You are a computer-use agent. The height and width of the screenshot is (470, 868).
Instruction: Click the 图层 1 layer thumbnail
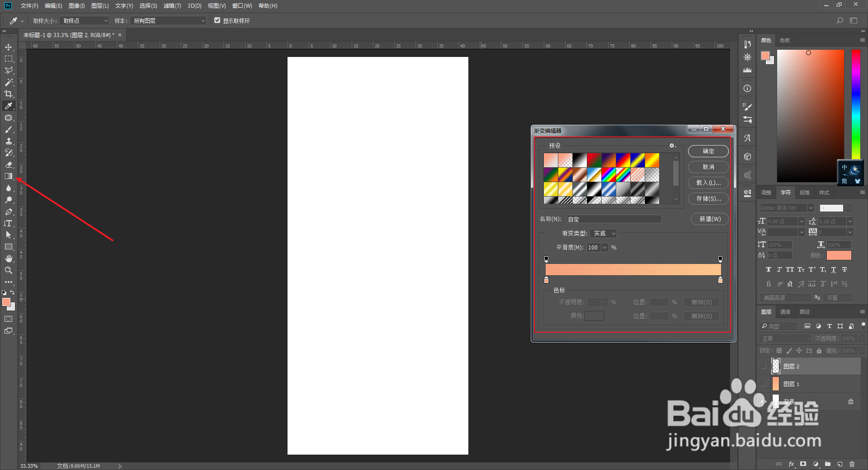click(x=776, y=384)
